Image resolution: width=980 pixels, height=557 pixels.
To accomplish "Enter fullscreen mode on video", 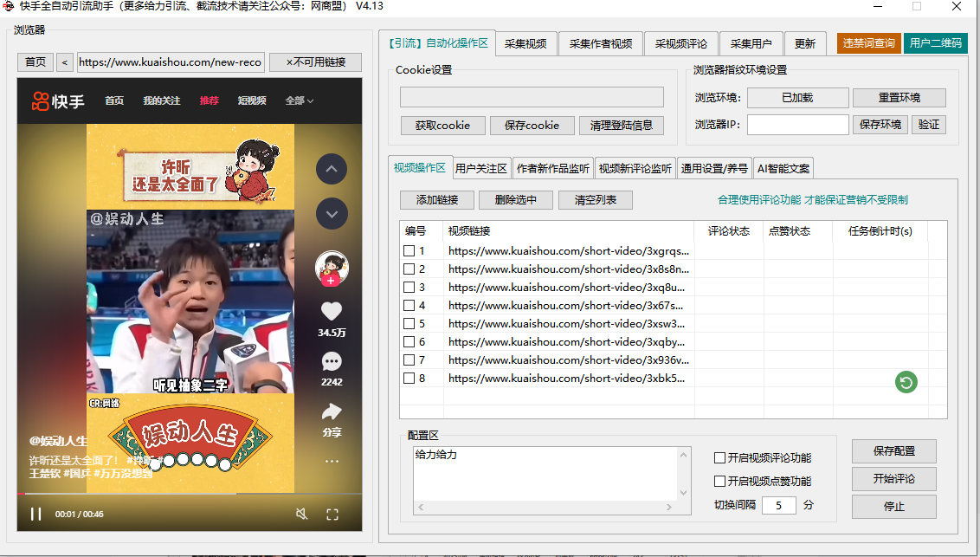I will (x=332, y=514).
